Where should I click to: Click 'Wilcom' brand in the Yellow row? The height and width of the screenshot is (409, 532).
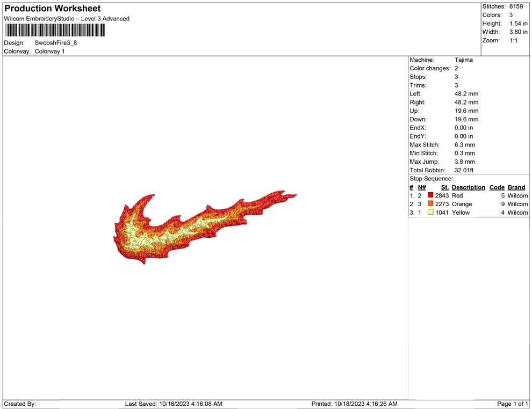517,213
